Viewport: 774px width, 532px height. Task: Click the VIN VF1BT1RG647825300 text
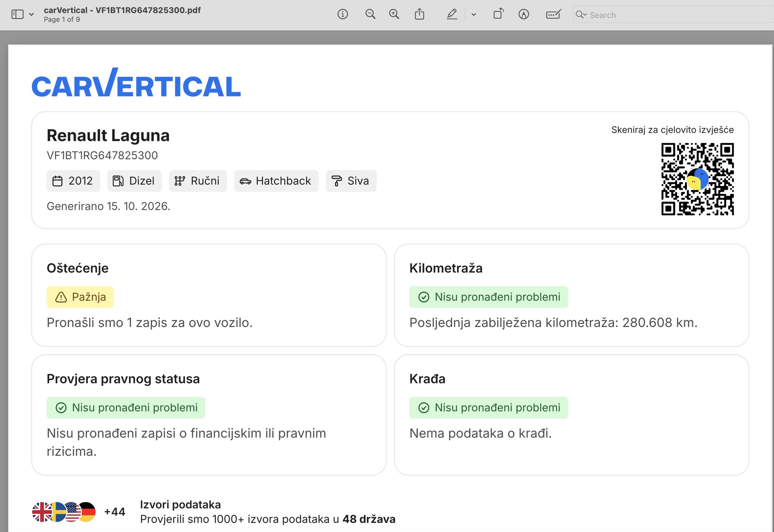click(x=102, y=155)
